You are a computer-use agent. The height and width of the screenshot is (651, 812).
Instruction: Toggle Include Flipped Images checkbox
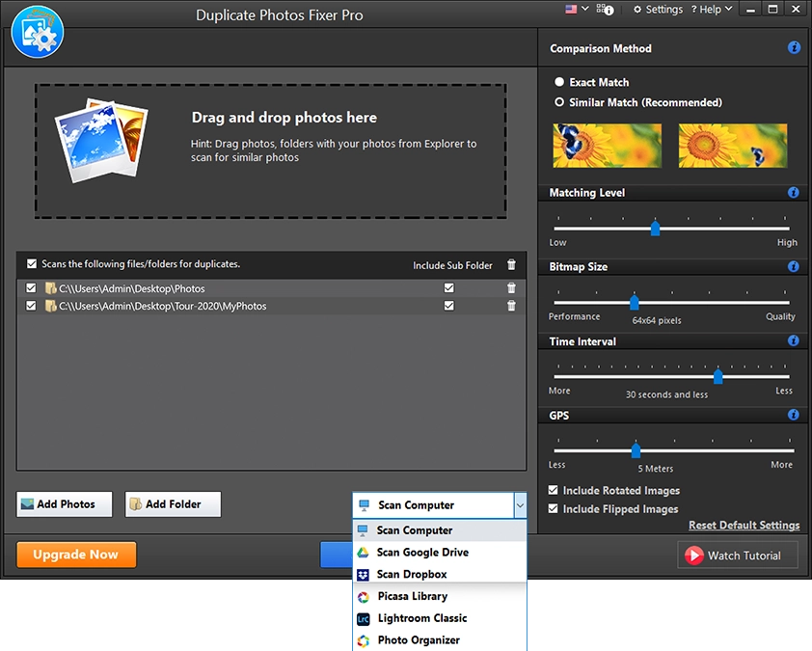554,508
